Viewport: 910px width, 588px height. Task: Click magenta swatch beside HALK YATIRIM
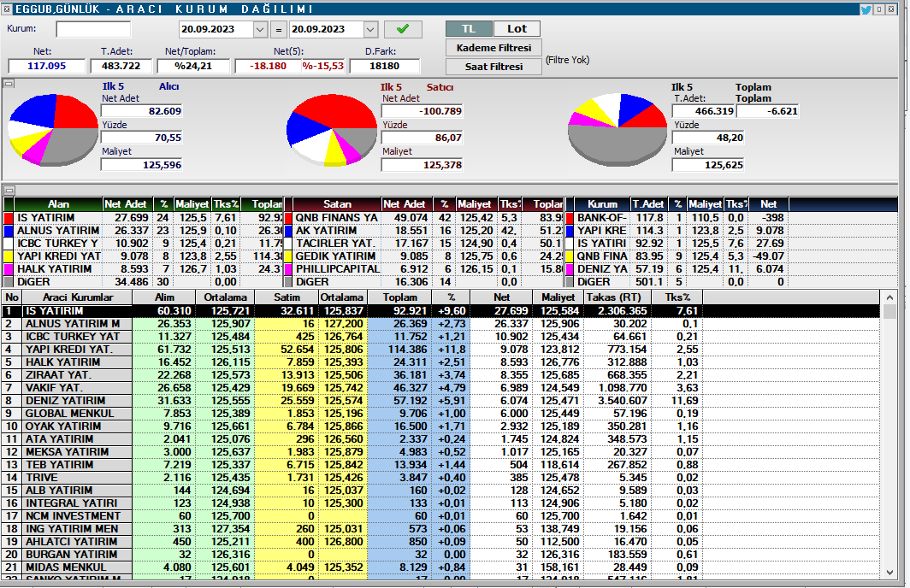[x=9, y=269]
